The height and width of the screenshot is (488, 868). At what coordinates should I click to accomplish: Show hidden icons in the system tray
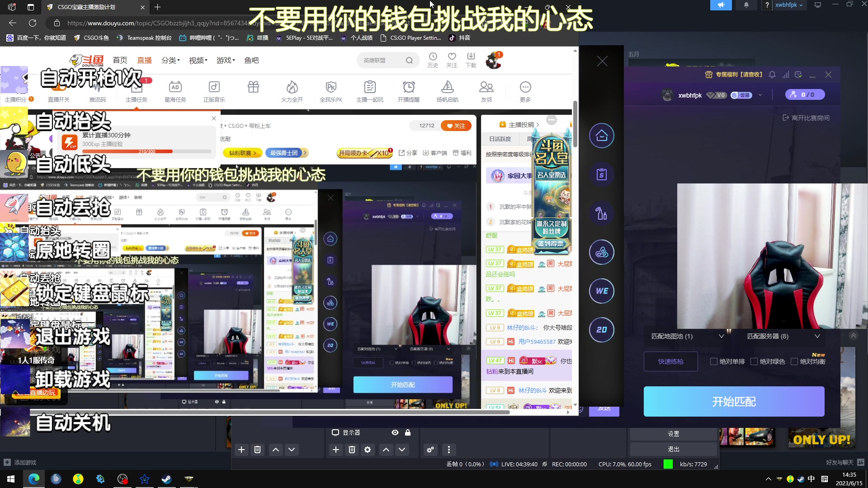(x=768, y=479)
